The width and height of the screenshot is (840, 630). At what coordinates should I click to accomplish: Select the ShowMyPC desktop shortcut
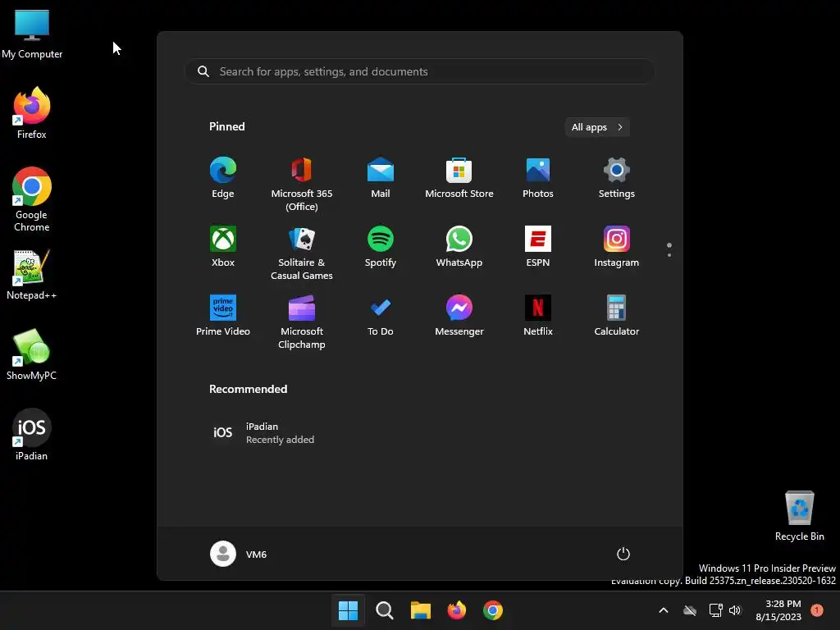[32, 354]
